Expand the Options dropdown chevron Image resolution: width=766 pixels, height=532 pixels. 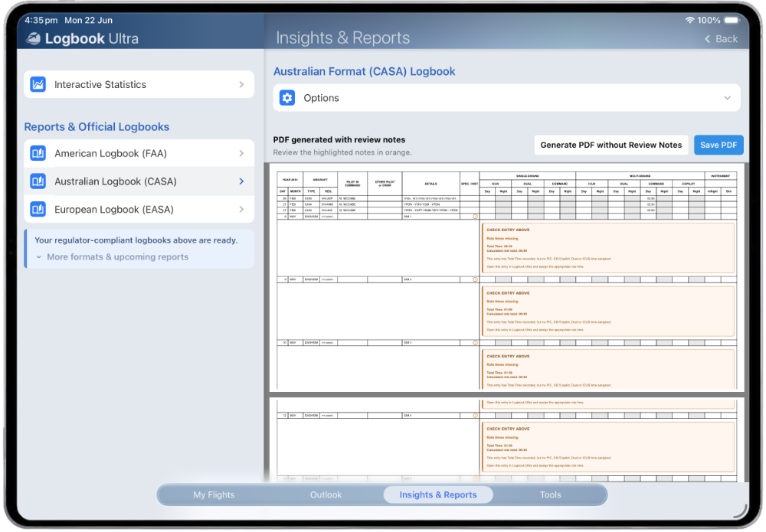tap(728, 98)
